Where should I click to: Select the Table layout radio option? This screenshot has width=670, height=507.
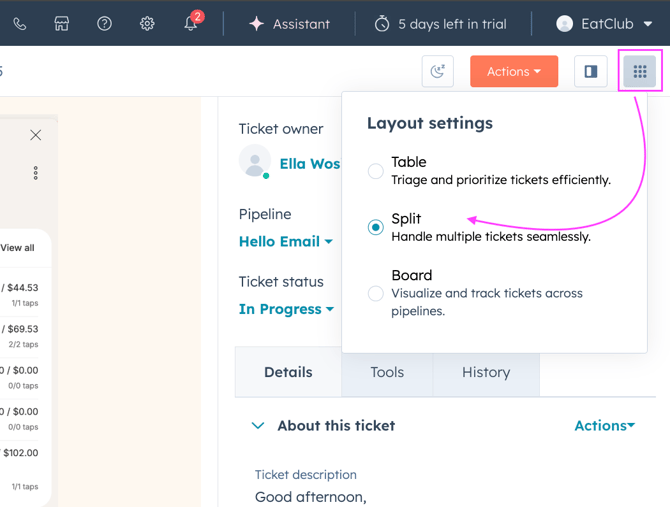click(x=376, y=171)
